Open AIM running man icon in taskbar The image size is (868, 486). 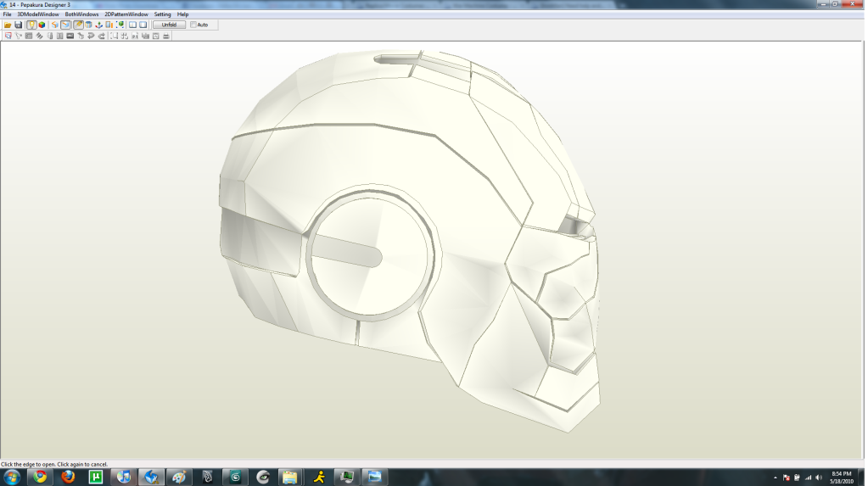[319, 478]
